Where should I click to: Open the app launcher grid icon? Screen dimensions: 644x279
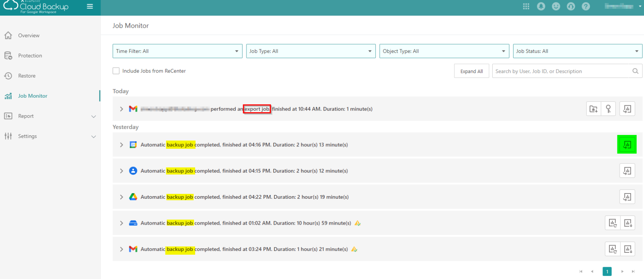click(526, 6)
